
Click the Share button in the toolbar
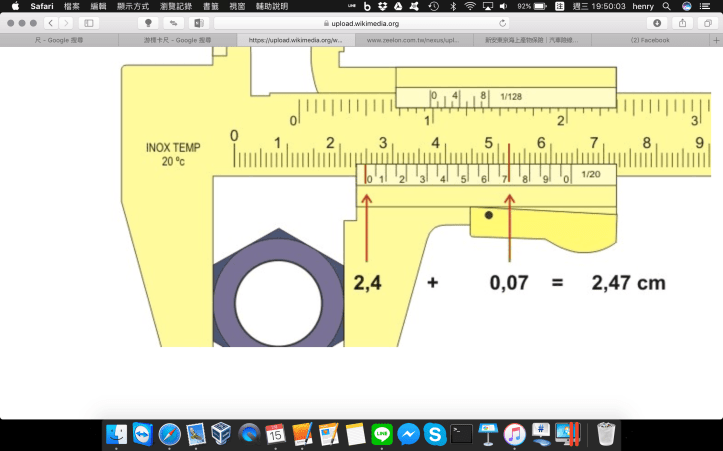click(683, 22)
